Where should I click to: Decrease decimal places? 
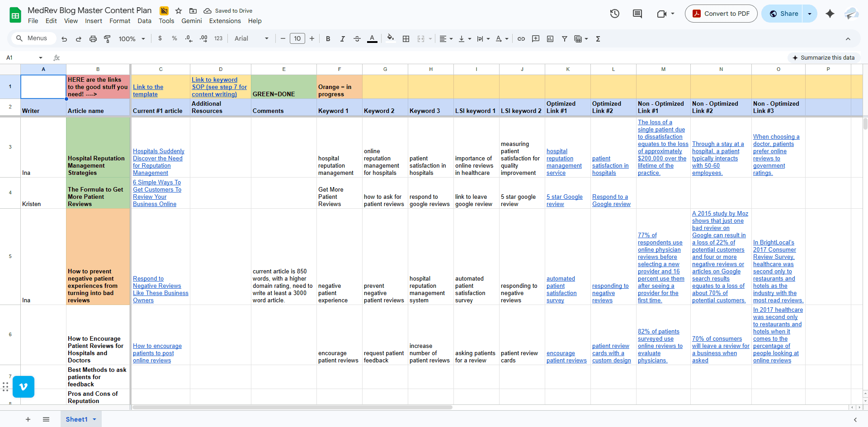[x=189, y=39]
